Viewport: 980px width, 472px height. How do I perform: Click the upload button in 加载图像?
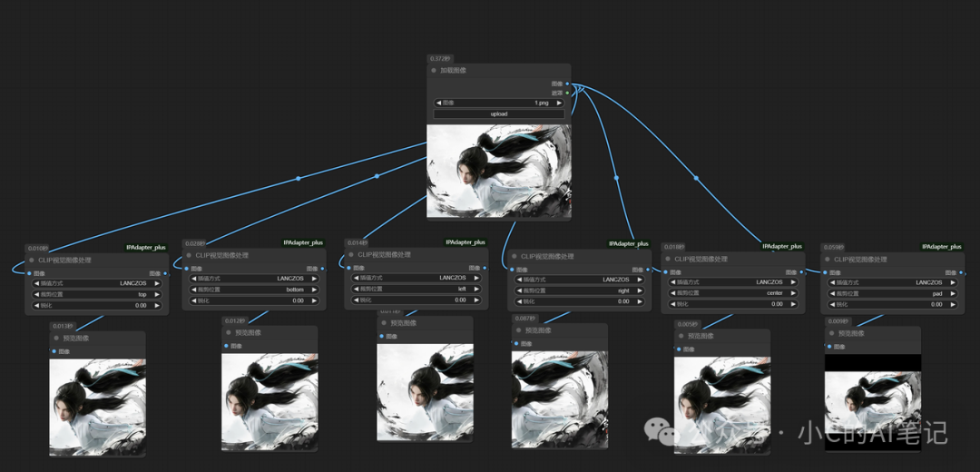499,113
